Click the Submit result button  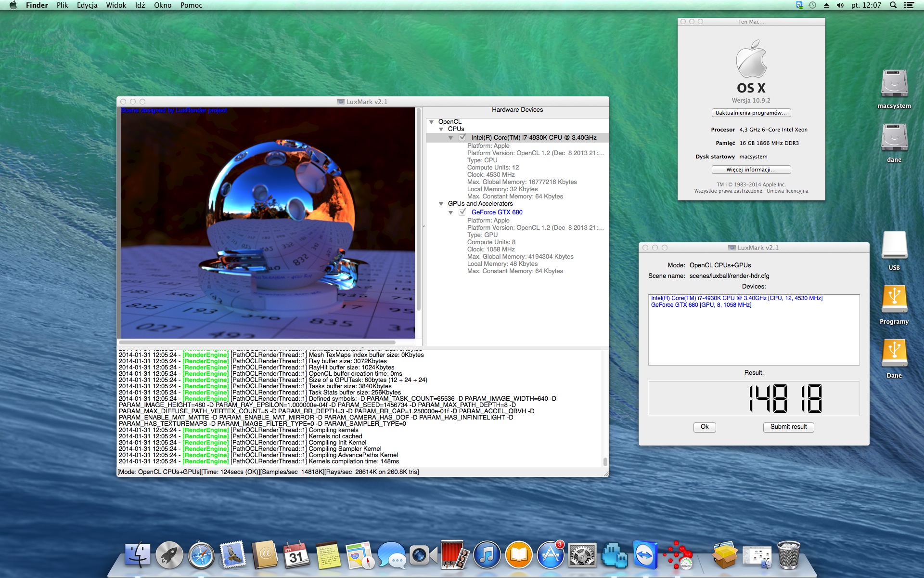(x=788, y=427)
